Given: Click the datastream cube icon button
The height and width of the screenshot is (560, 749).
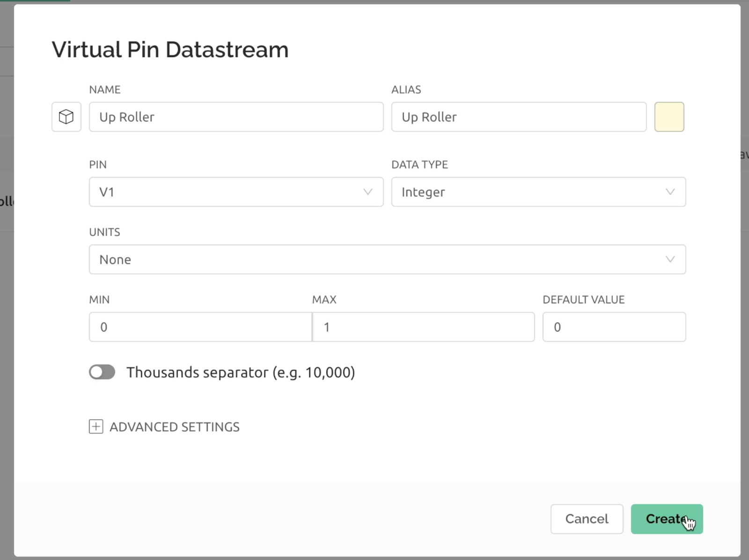Looking at the screenshot, I should pyautogui.click(x=66, y=117).
